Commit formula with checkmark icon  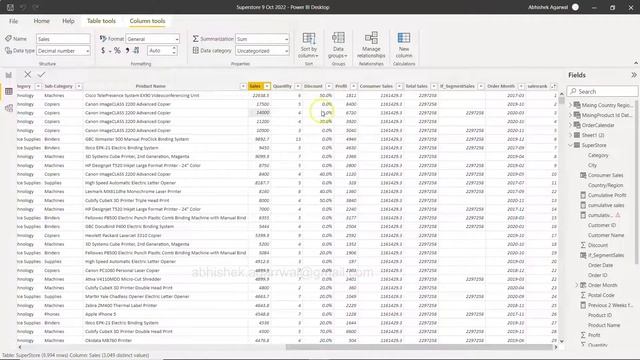[x=41, y=74]
